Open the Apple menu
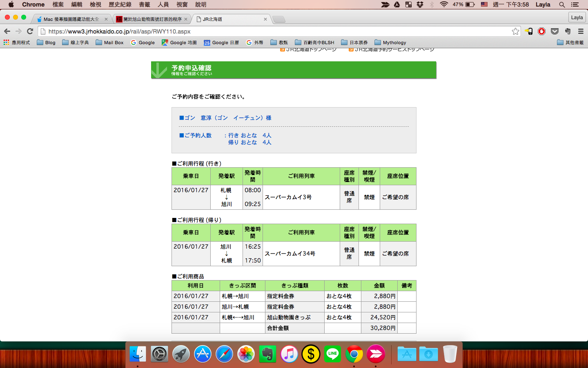The width and height of the screenshot is (588, 368). [11, 4]
